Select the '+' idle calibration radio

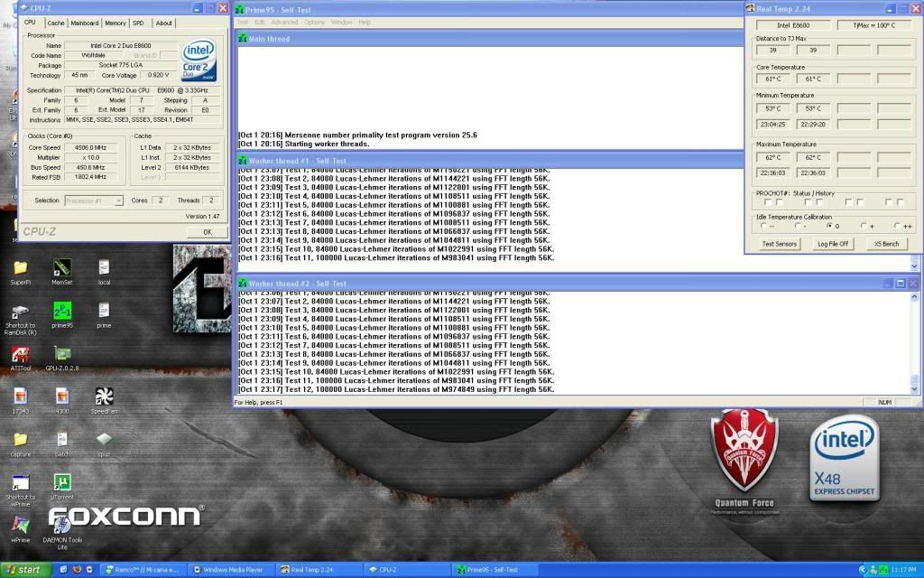(864, 226)
